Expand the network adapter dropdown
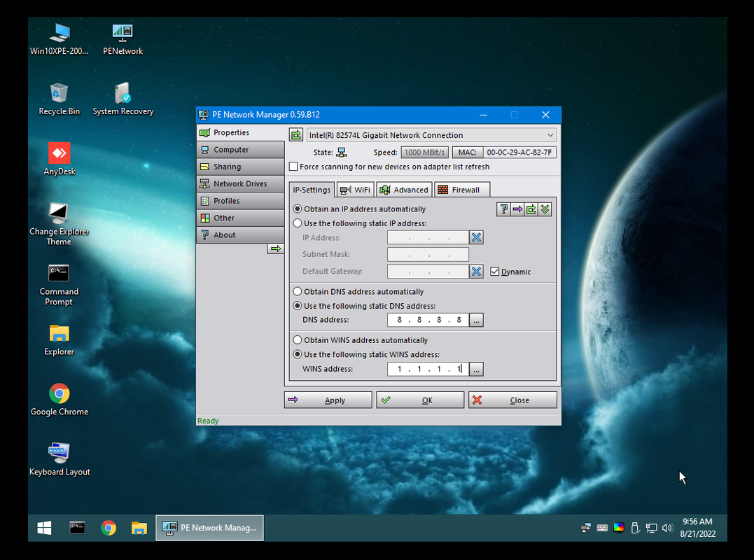Image resolution: width=754 pixels, height=560 pixels. [550, 135]
